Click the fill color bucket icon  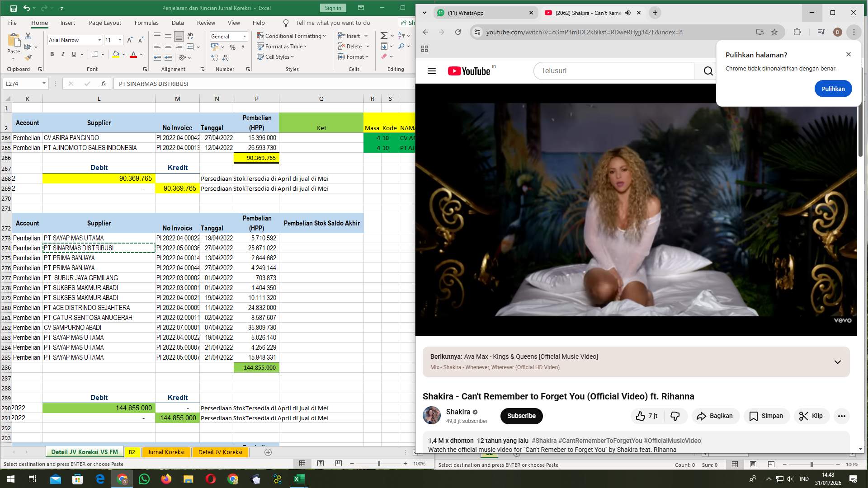pyautogui.click(x=116, y=54)
